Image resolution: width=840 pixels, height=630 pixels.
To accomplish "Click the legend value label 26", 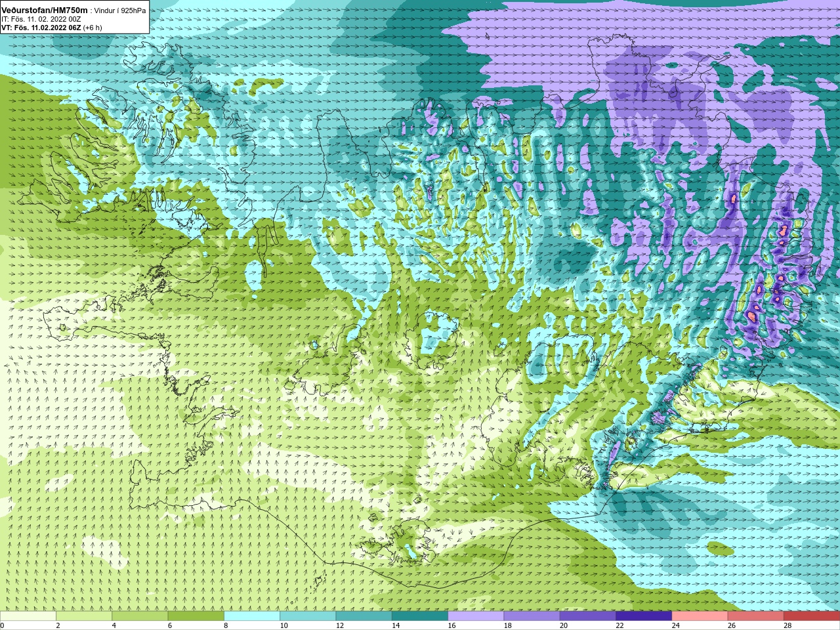I will tap(732, 625).
